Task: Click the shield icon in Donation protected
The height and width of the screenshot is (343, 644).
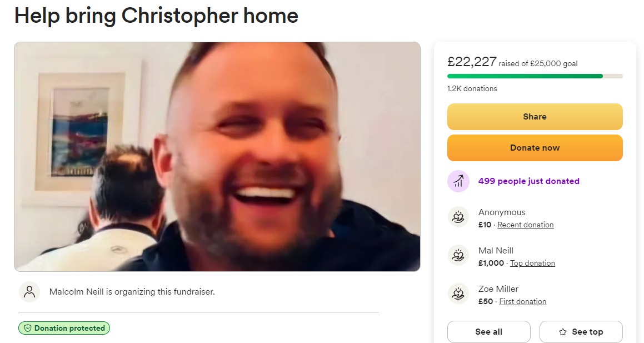Action: tap(28, 328)
